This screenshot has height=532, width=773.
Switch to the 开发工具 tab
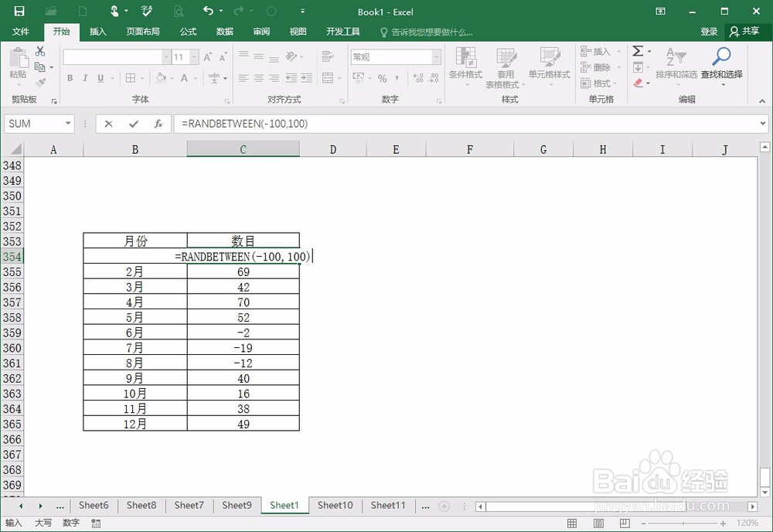pos(343,32)
